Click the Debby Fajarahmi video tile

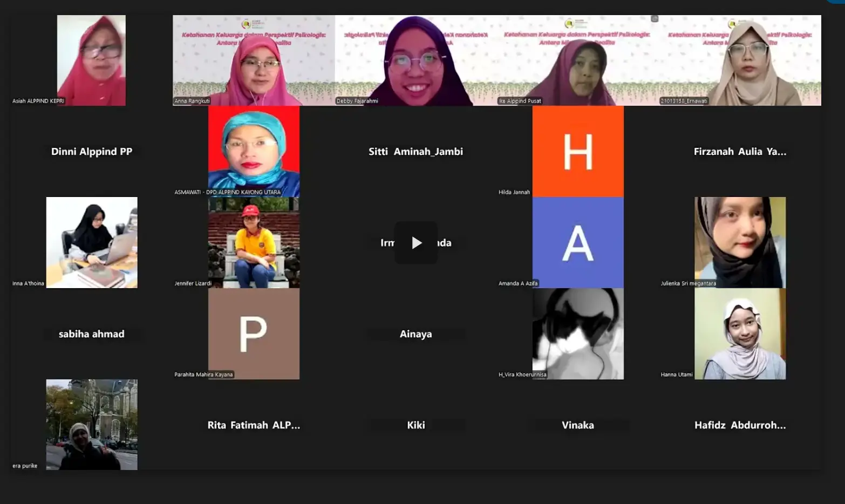[415, 60]
